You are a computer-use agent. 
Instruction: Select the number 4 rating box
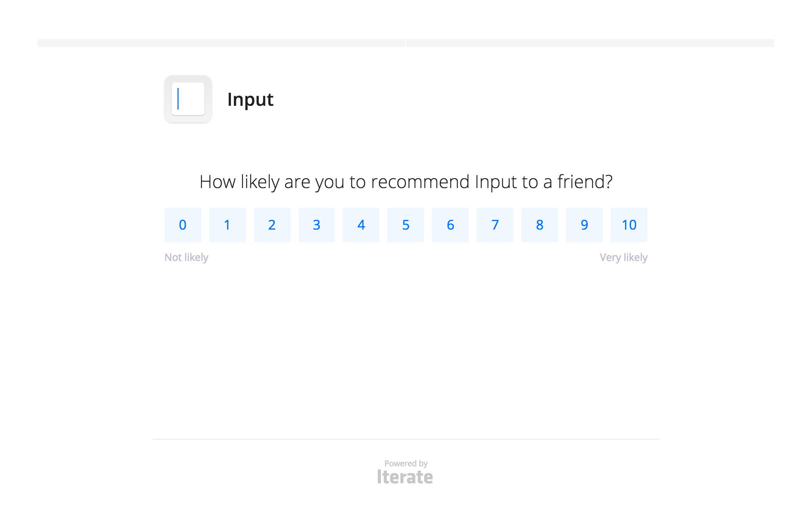[361, 225]
